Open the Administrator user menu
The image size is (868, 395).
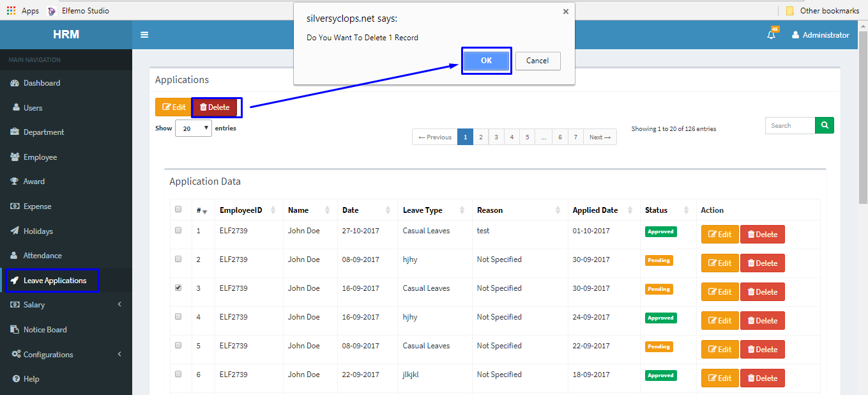pos(821,35)
